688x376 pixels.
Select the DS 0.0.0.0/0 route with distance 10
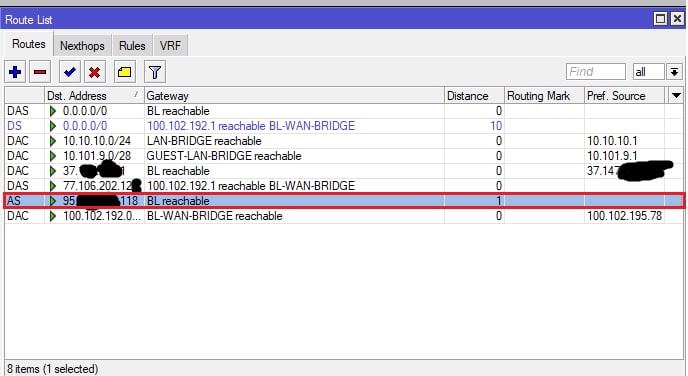click(x=344, y=126)
